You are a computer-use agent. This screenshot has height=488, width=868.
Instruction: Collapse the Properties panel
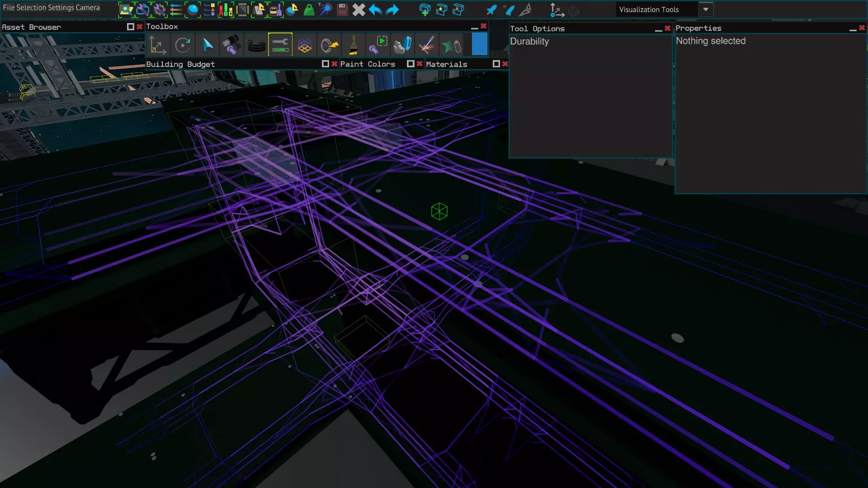pyautogui.click(x=853, y=28)
